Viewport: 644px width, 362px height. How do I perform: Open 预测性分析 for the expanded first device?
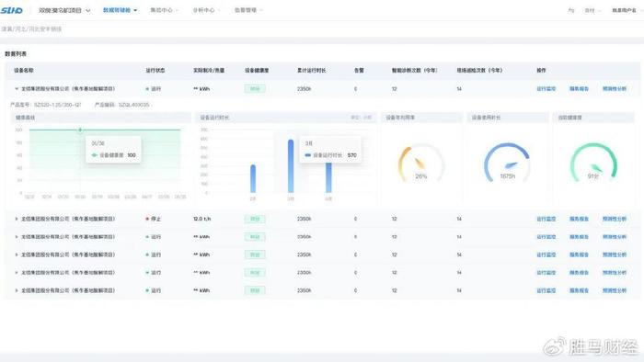615,88
